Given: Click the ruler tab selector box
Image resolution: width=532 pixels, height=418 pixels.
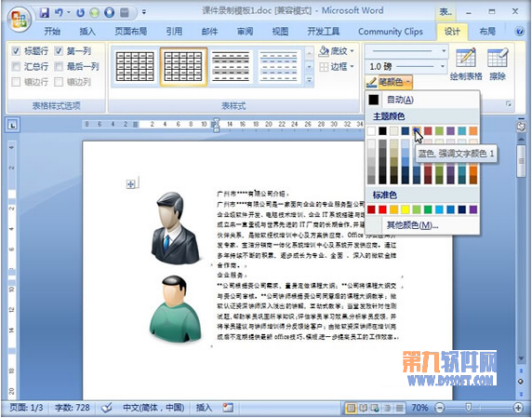Looking at the screenshot, I should click(13, 125).
